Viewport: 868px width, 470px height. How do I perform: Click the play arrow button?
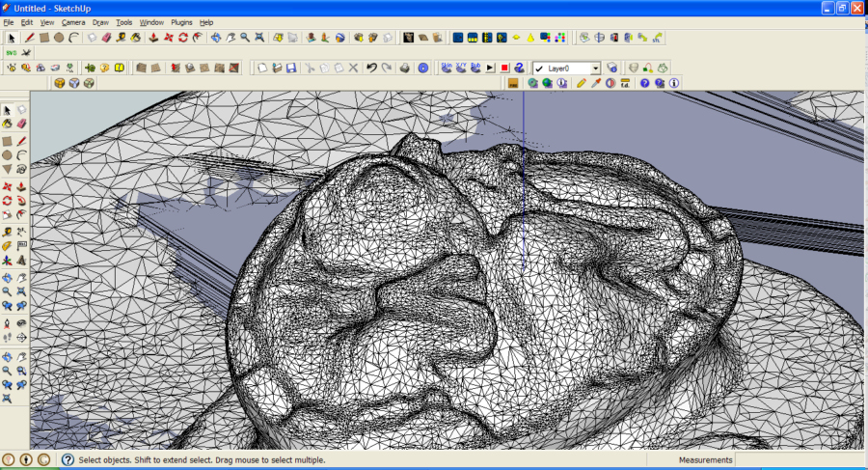(x=490, y=69)
